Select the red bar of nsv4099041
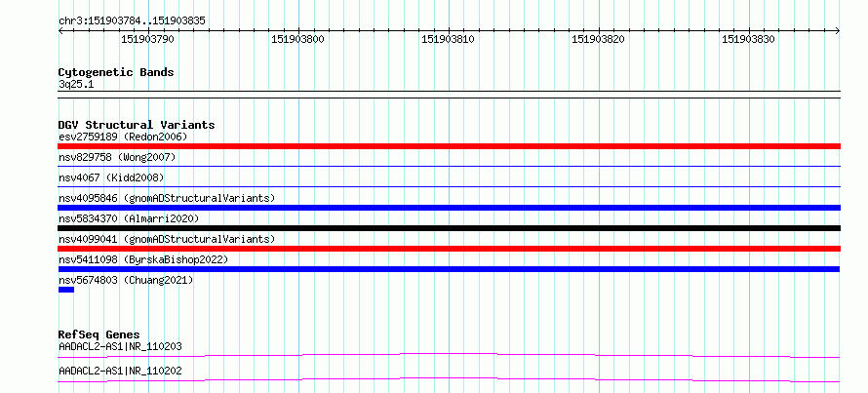This screenshot has height=393, width=868. pos(449,249)
